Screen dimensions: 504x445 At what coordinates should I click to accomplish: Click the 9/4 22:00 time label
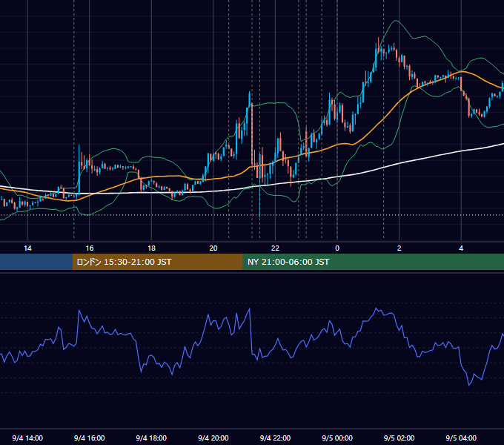(x=275, y=438)
